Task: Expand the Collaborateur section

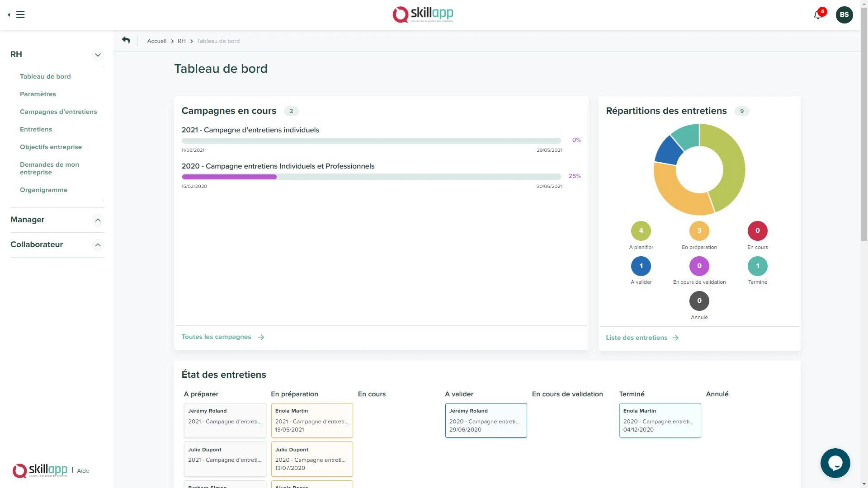Action: [x=98, y=245]
